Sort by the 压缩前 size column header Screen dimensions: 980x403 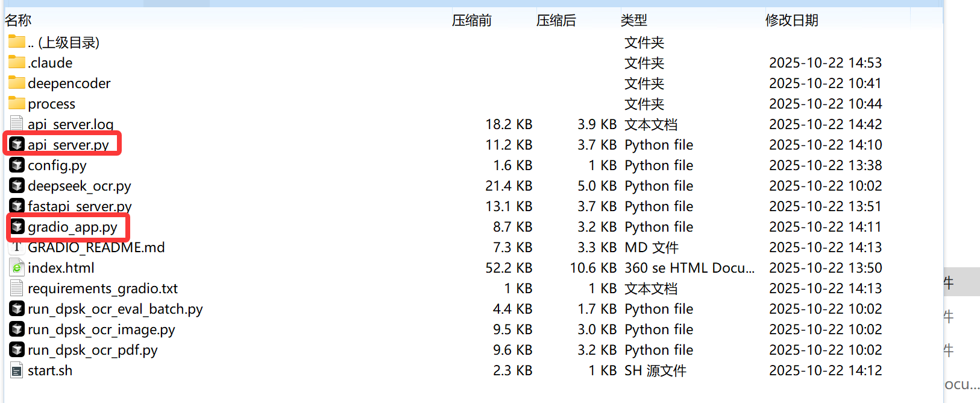[471, 21]
